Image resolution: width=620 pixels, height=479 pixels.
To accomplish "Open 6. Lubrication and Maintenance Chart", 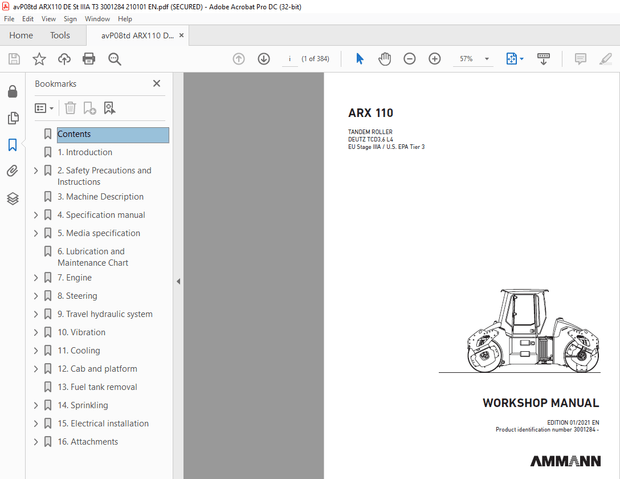I will 93,257.
